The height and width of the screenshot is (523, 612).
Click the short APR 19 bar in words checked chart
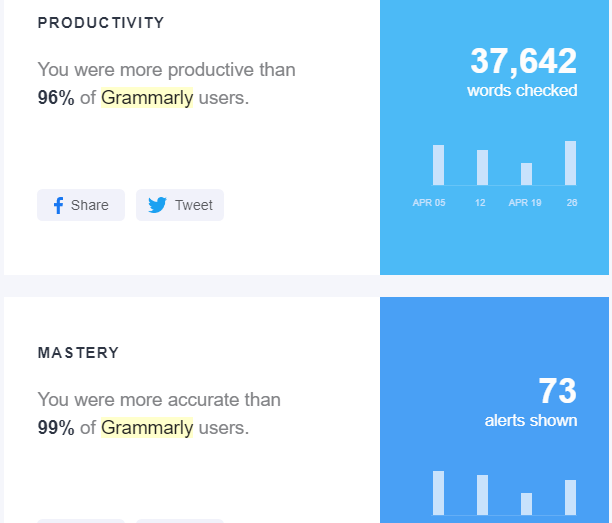click(x=526, y=174)
